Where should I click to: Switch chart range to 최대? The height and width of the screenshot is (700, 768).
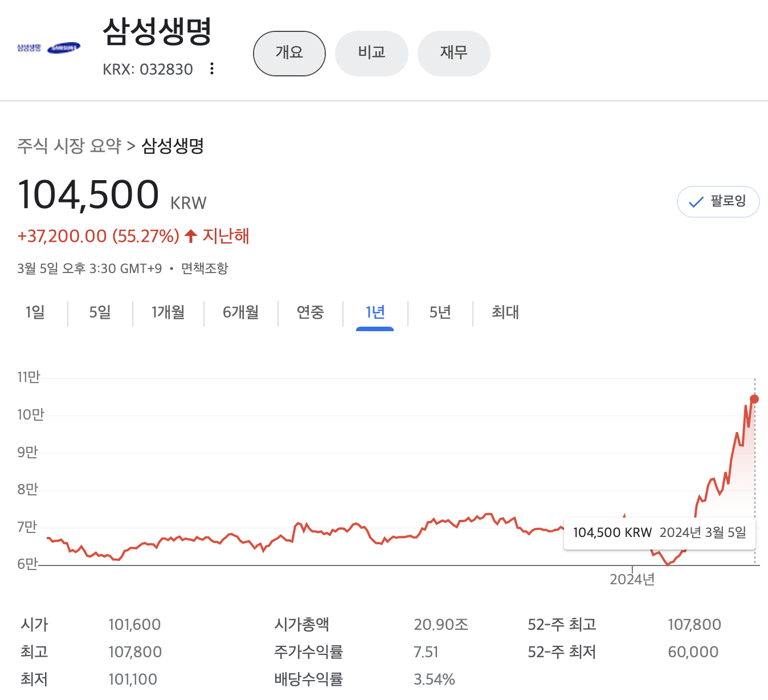pos(505,312)
